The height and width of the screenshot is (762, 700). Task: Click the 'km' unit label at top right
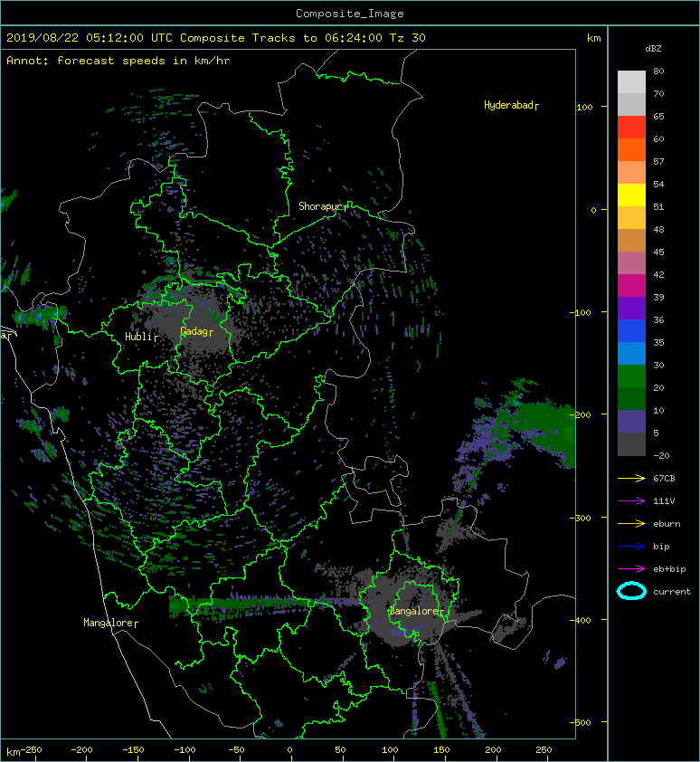tap(593, 38)
